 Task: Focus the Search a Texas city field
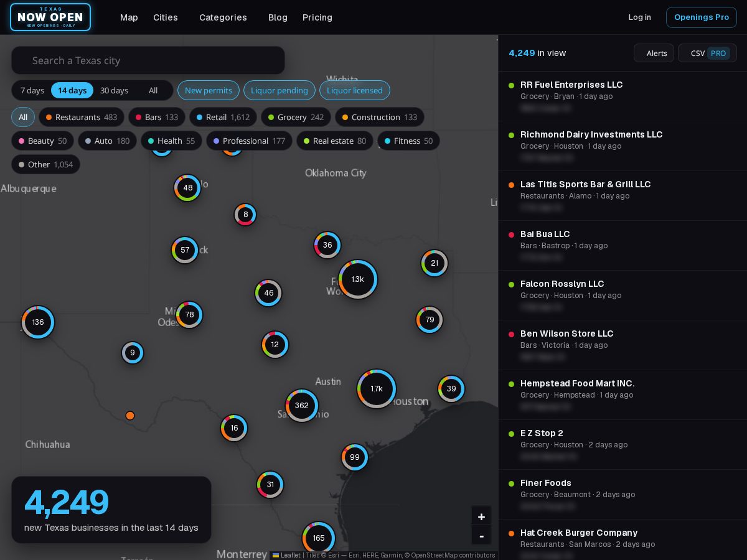click(x=148, y=60)
